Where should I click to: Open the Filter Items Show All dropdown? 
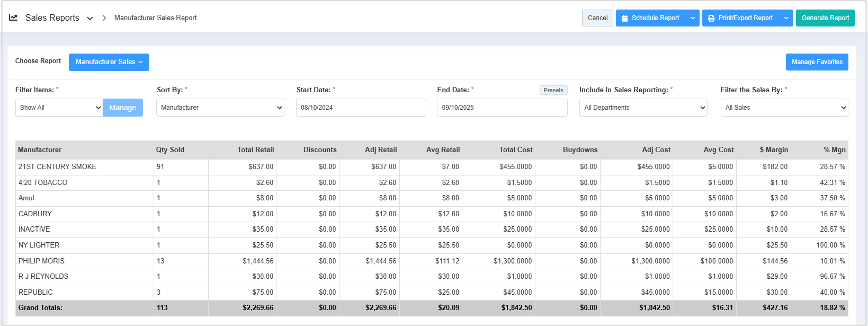(x=59, y=108)
